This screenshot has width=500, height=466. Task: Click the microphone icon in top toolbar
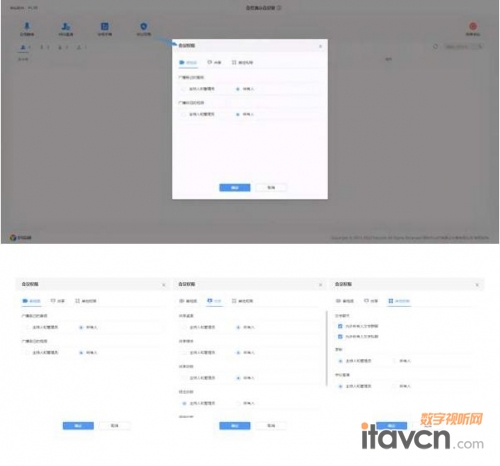[x=27, y=26]
